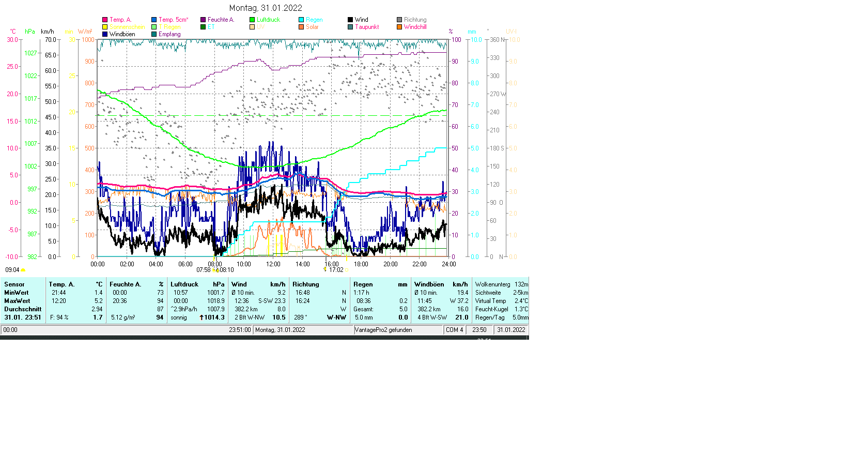Click the purple Feuchte A. legend swatch

pos(203,20)
